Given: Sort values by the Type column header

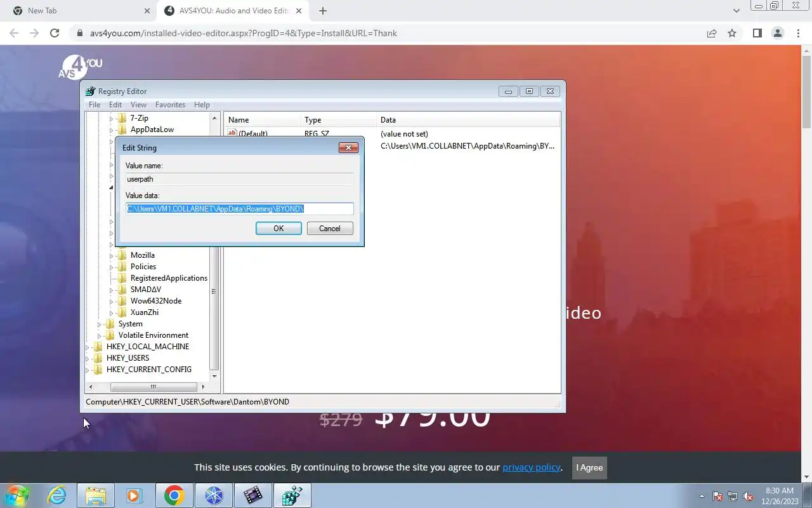Looking at the screenshot, I should tap(338, 119).
